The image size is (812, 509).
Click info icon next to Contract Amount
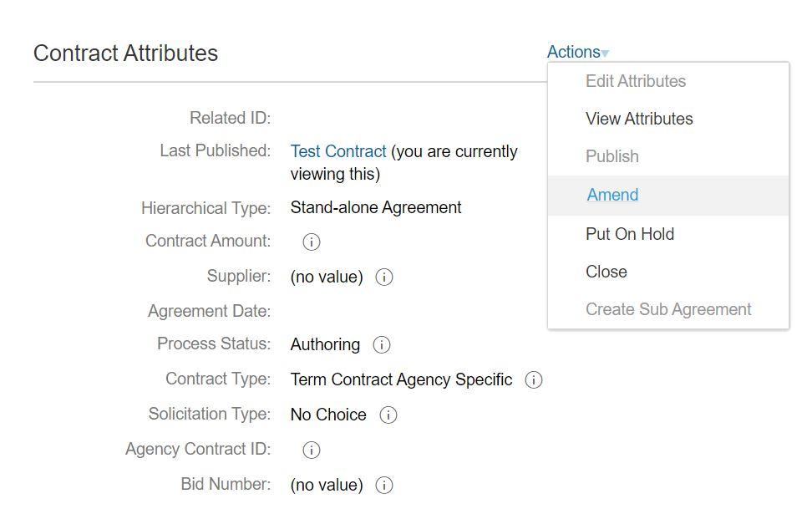point(312,242)
